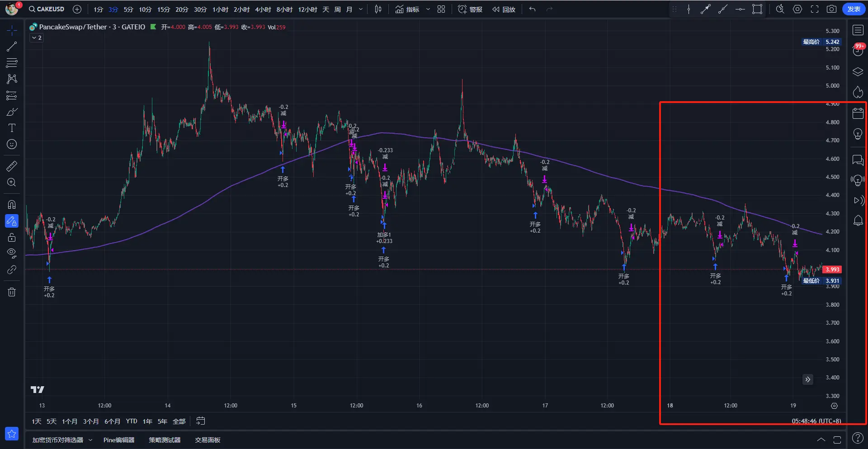Open the quick search icon
The image size is (868, 449).
coord(780,9)
